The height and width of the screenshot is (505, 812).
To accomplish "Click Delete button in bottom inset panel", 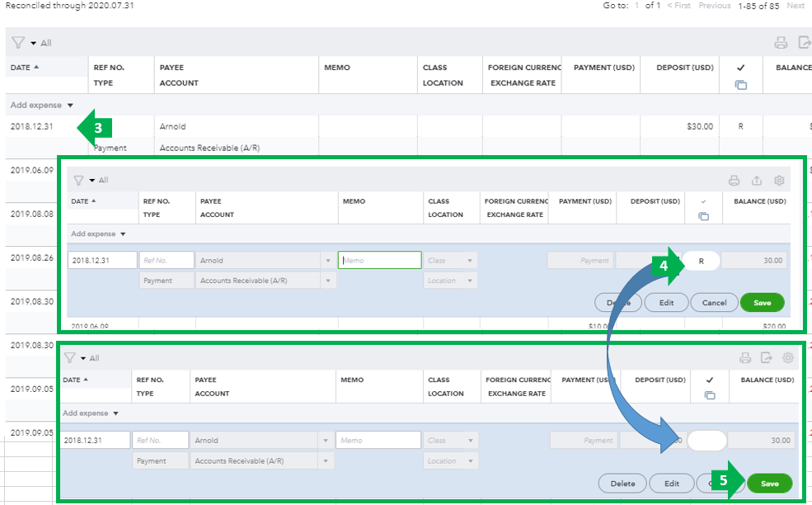I will pos(622,484).
